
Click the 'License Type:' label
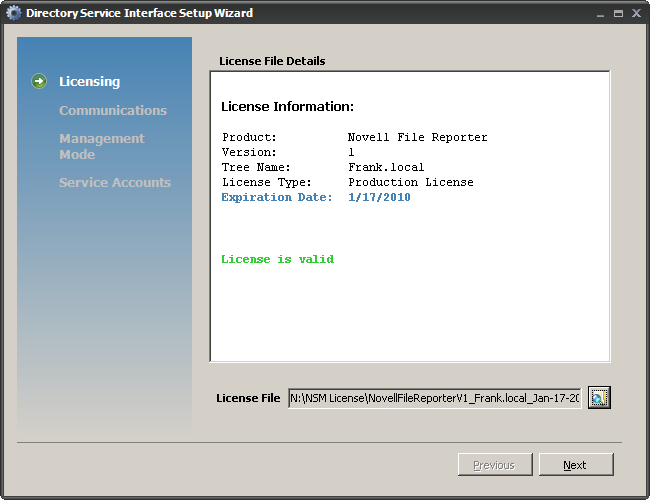pyautogui.click(x=267, y=182)
